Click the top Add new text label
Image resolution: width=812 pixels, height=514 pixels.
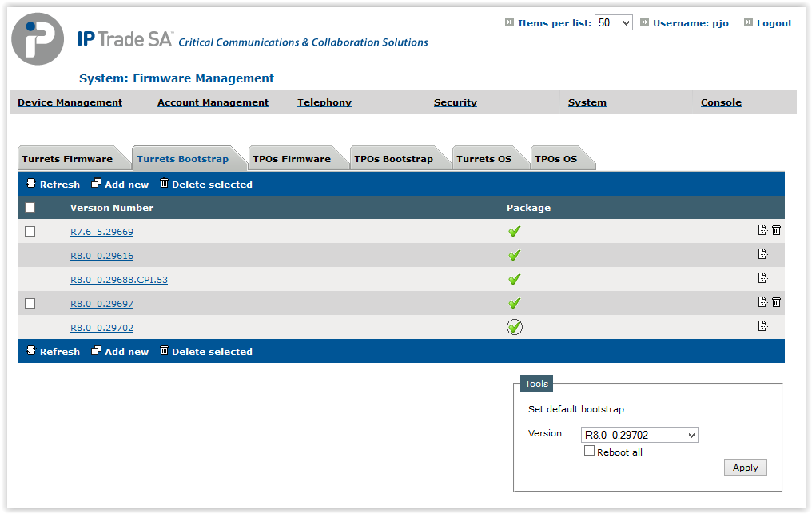tap(126, 185)
